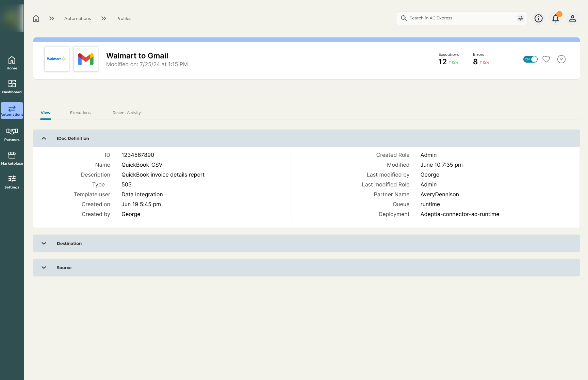Switch to the Executions tab
Image resolution: width=588 pixels, height=380 pixels.
point(80,113)
